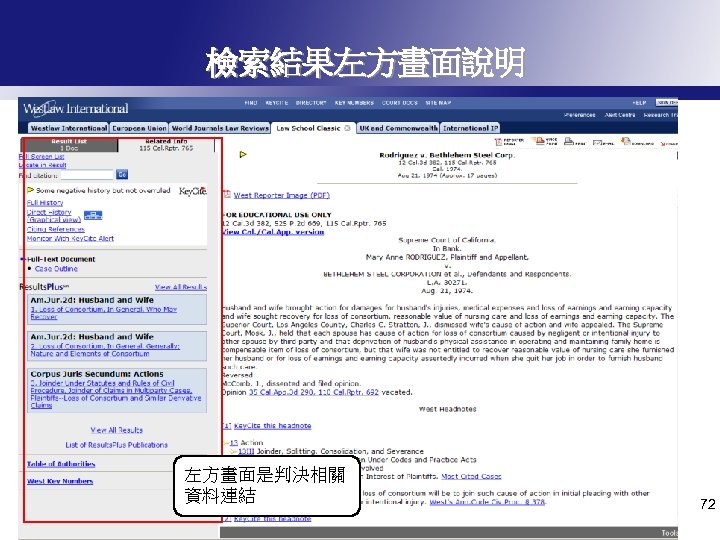The height and width of the screenshot is (540, 720).
Task: Click FIND in the top menu
Action: click(x=251, y=103)
